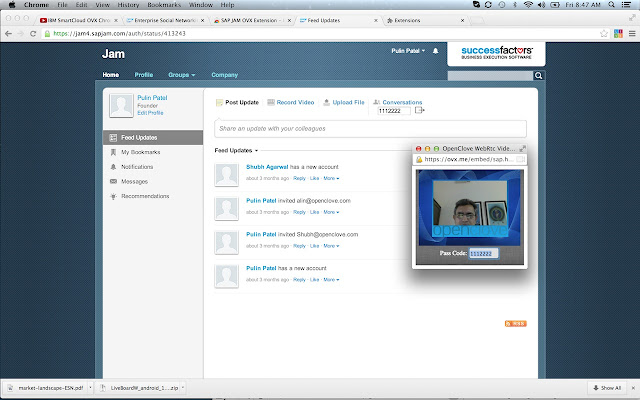Click the search magnifier button in Jam
This screenshot has height=400, width=640.
coord(538,76)
